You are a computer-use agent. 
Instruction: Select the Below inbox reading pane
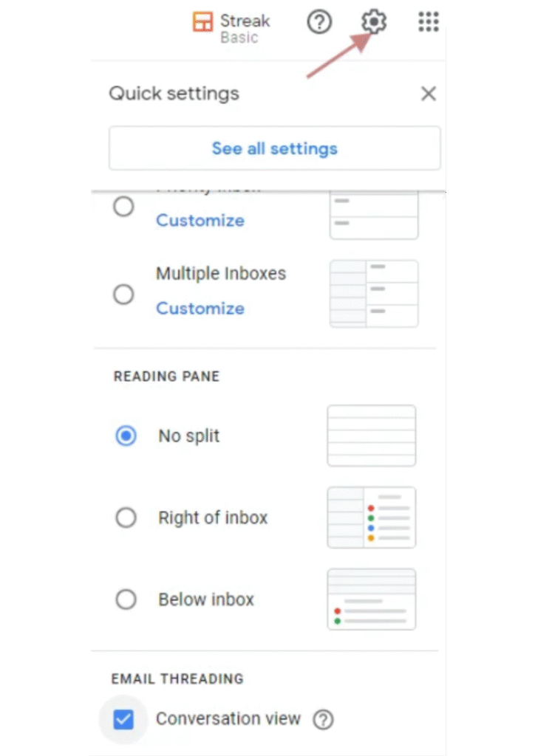tap(126, 599)
